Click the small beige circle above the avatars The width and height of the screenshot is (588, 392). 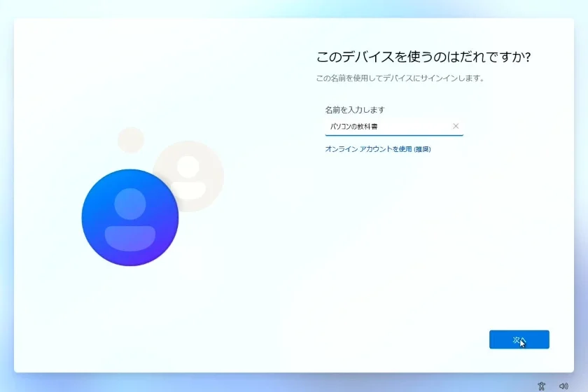(130, 140)
